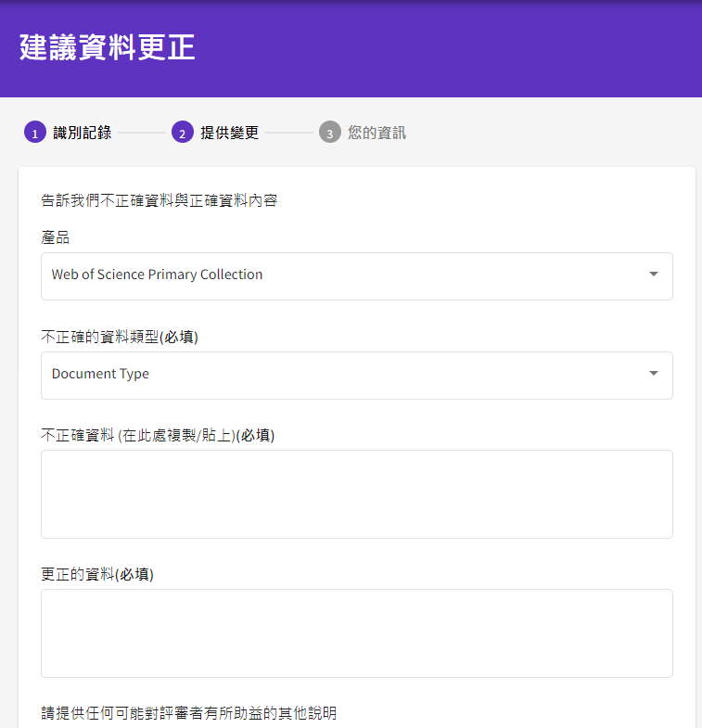Click the step 1 numbered circle icon

34,133
